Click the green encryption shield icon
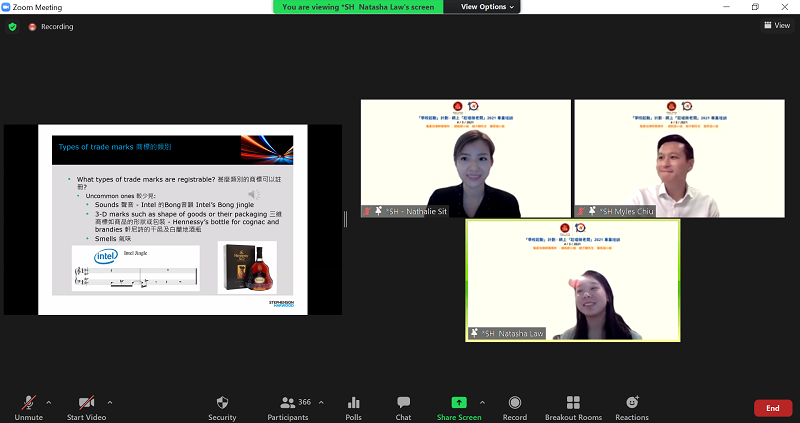The width and height of the screenshot is (800, 423). (x=13, y=26)
